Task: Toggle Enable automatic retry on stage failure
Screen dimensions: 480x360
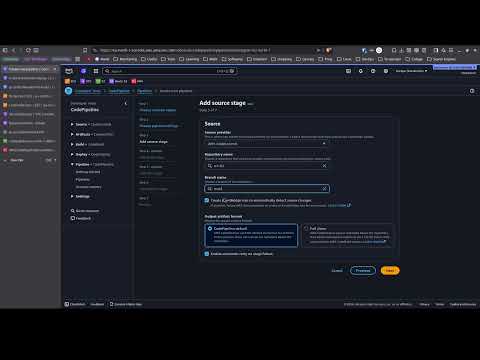Action: (207, 254)
